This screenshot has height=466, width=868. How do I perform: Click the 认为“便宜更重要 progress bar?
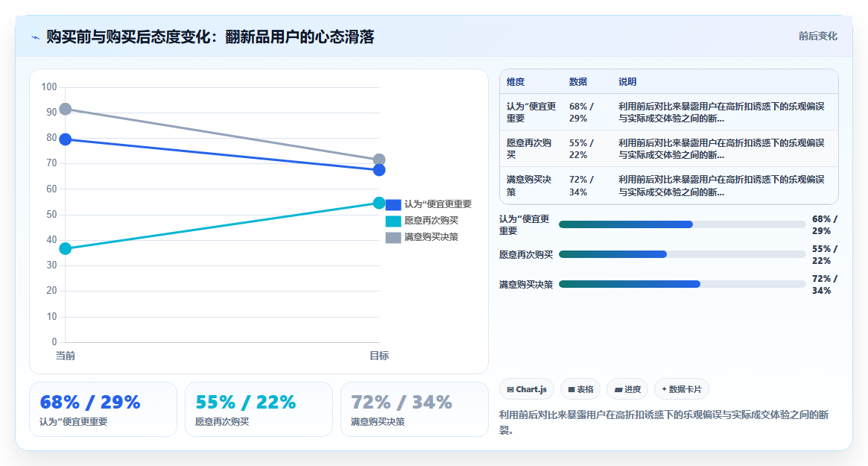pyautogui.click(x=682, y=224)
